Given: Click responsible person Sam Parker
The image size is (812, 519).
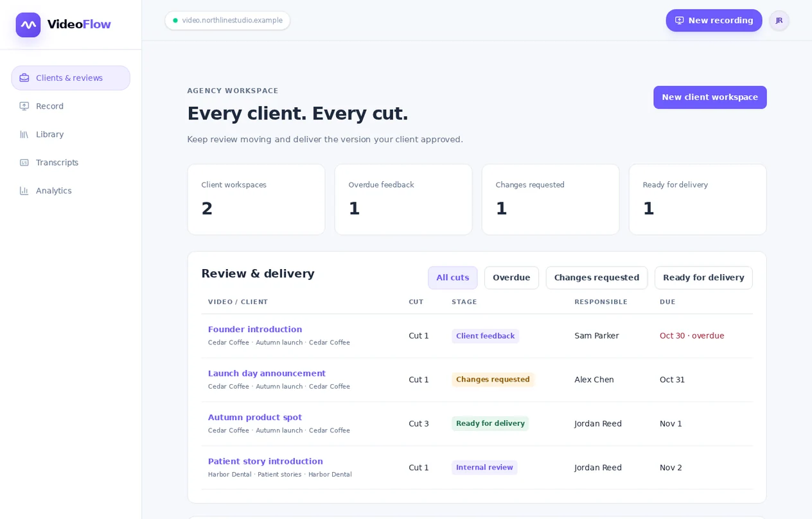Looking at the screenshot, I should pyautogui.click(x=597, y=336).
